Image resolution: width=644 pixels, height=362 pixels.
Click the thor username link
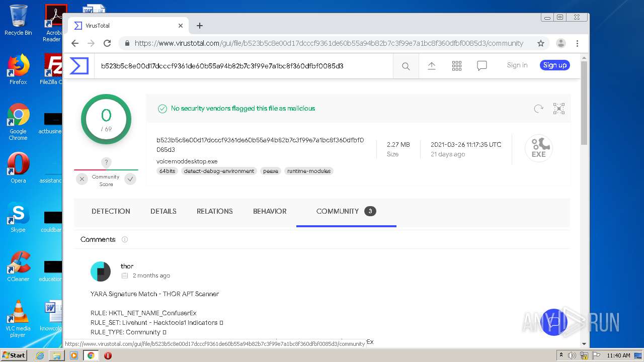[127, 266]
